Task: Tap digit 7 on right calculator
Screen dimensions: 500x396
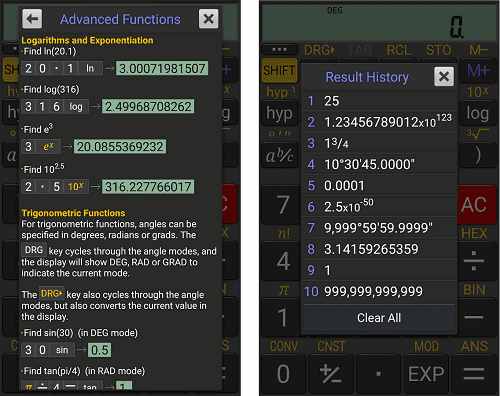Action: 282,205
